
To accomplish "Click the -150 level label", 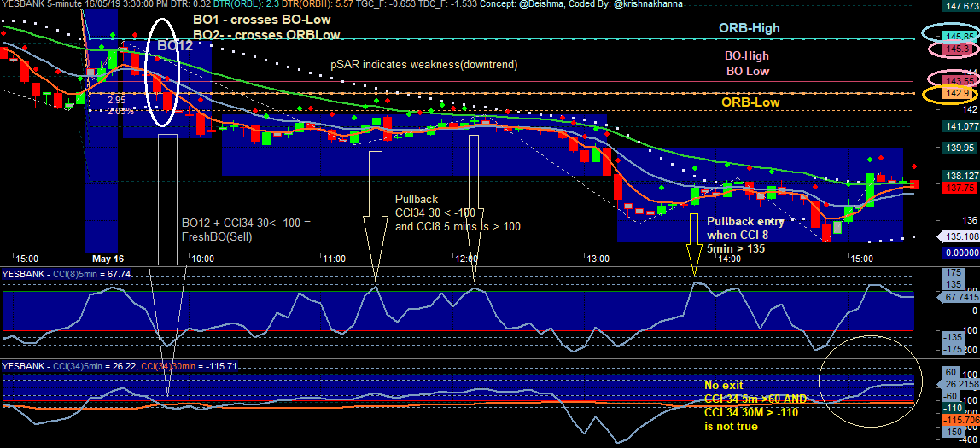I will click(x=953, y=432).
